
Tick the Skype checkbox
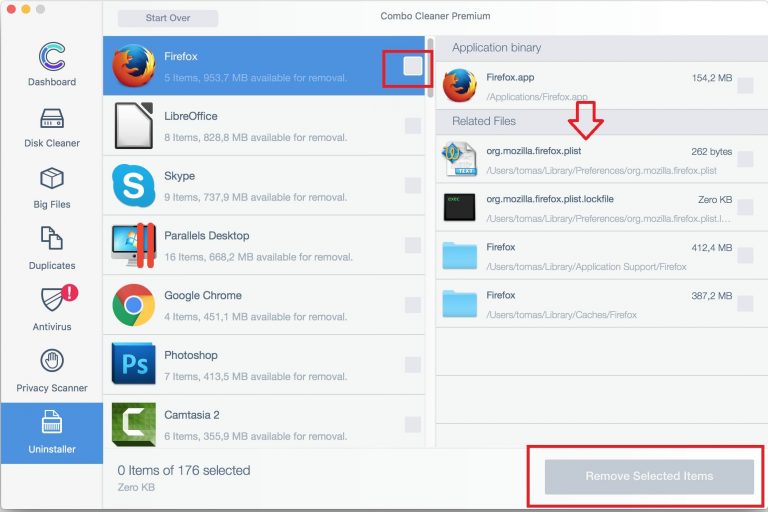click(413, 185)
